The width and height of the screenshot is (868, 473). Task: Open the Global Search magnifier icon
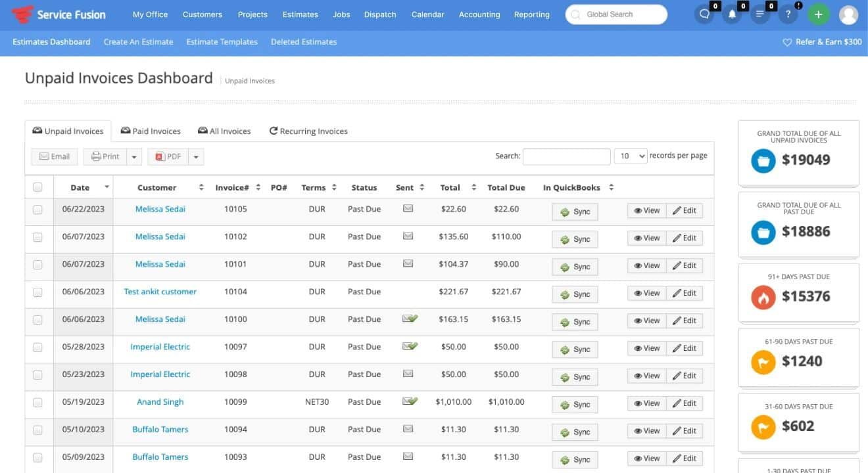pos(574,14)
